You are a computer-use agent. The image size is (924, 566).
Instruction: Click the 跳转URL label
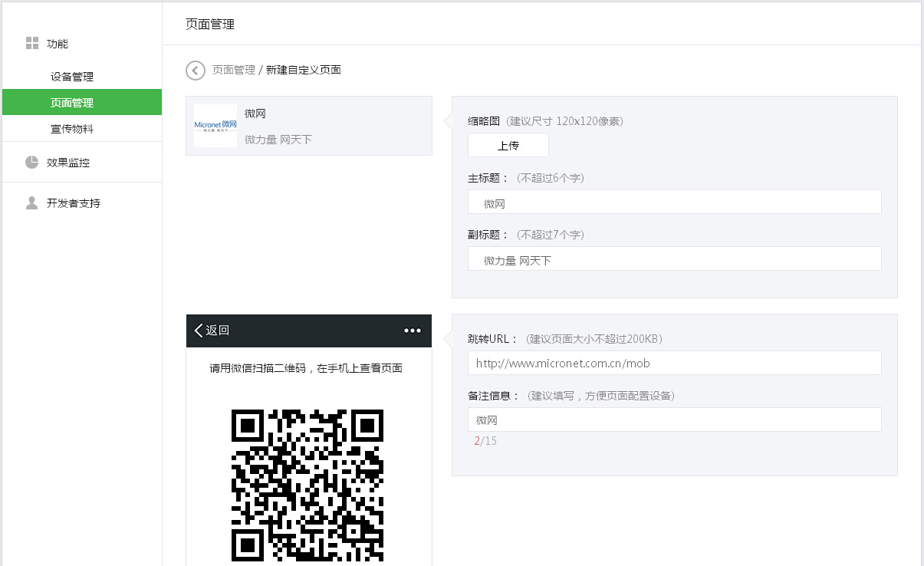click(x=494, y=339)
